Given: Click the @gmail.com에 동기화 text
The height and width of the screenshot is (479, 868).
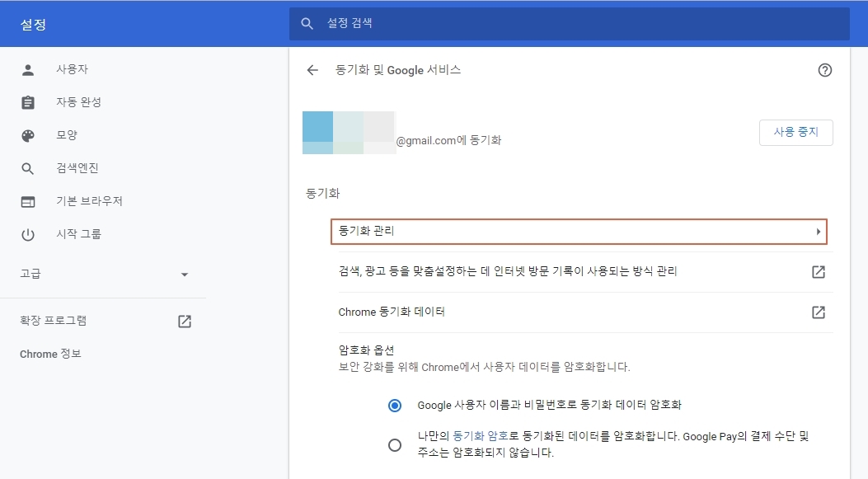Looking at the screenshot, I should click(x=449, y=141).
